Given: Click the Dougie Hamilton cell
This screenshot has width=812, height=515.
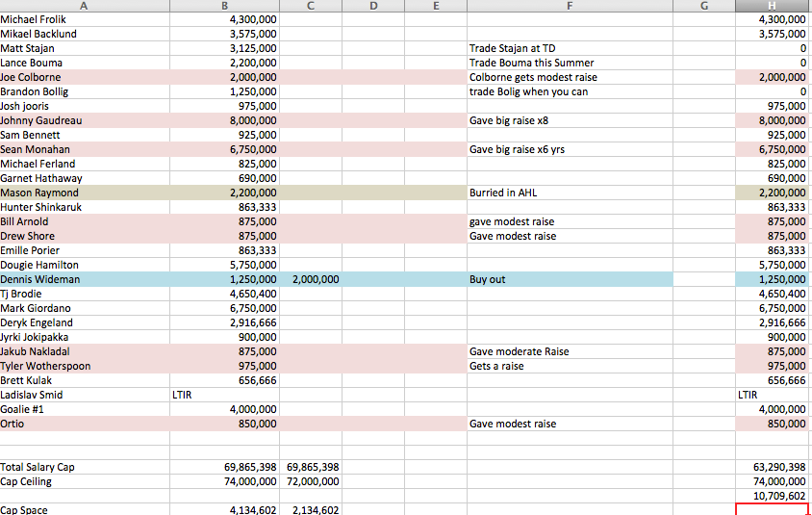Looking at the screenshot, I should (85, 266).
